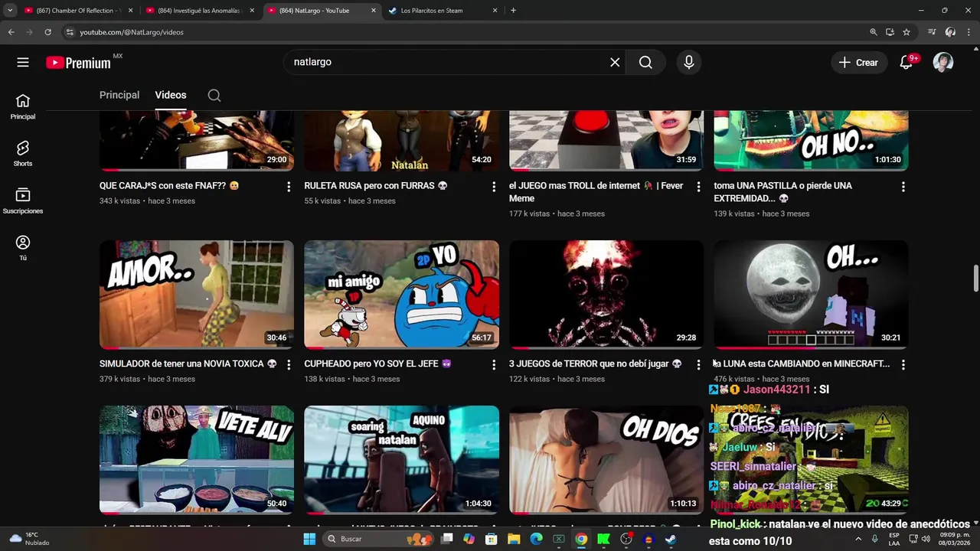Open the Cuphead 56:17 thumbnail
Screen dimensions: 980x551
[401, 295]
